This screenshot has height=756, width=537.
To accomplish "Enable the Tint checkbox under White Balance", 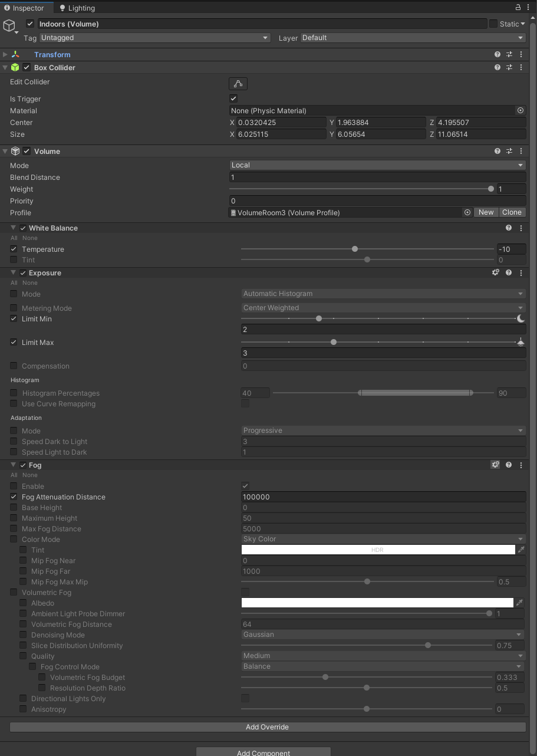I will click(13, 259).
